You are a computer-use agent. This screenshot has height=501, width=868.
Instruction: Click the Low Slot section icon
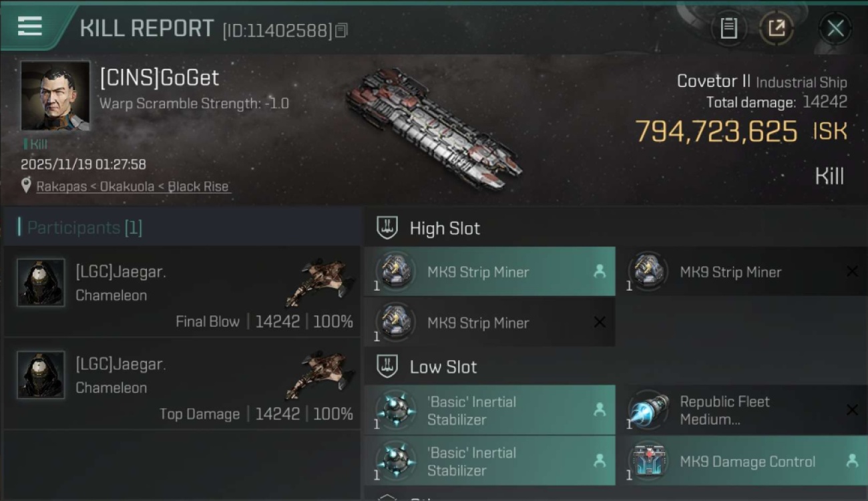tap(388, 367)
